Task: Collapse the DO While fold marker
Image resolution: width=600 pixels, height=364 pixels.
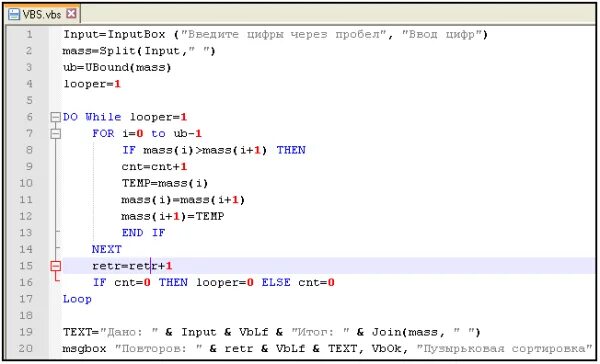Action: click(56, 117)
